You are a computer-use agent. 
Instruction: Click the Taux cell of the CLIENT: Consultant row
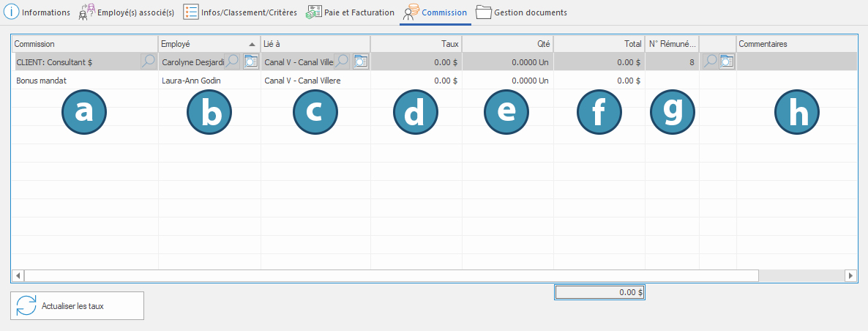click(x=416, y=62)
